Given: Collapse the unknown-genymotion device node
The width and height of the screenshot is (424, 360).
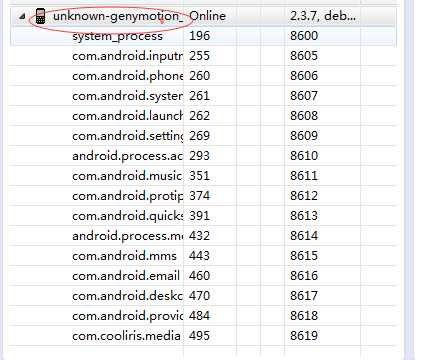Looking at the screenshot, I should (22, 16).
